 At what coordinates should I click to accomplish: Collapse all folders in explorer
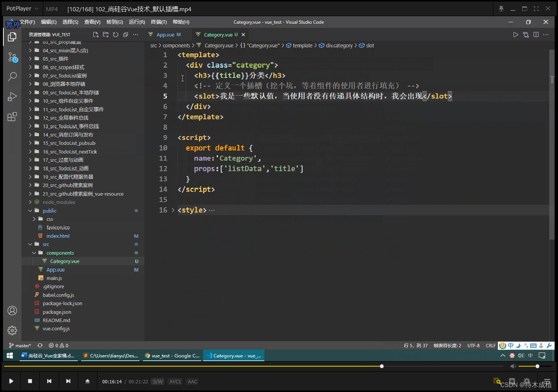tap(126, 35)
